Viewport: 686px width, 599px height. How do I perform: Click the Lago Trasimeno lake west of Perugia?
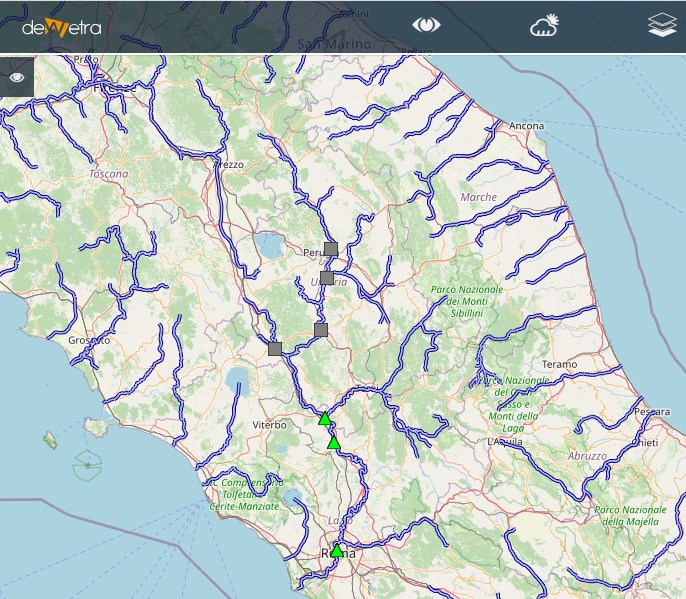pos(270,245)
